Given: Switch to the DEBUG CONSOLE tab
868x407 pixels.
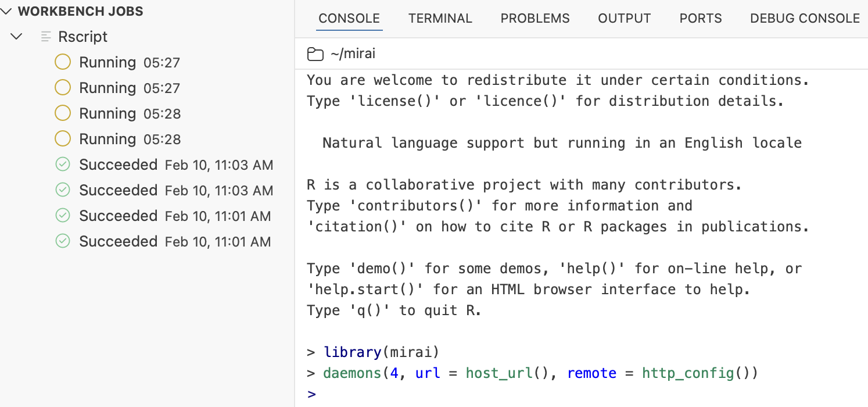Looking at the screenshot, I should pyautogui.click(x=804, y=18).
